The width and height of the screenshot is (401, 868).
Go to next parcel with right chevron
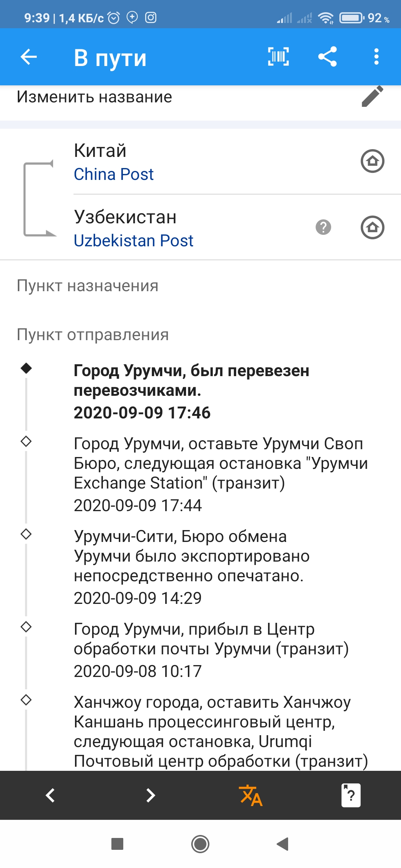(x=150, y=795)
